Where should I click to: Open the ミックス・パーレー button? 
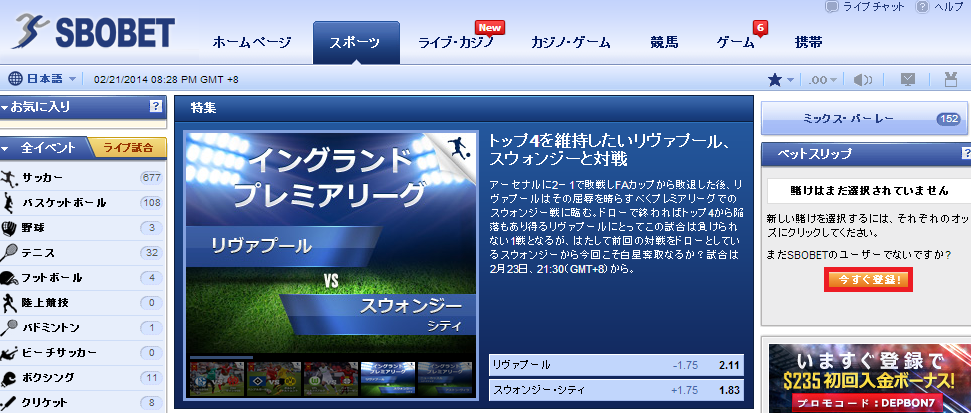[x=864, y=118]
